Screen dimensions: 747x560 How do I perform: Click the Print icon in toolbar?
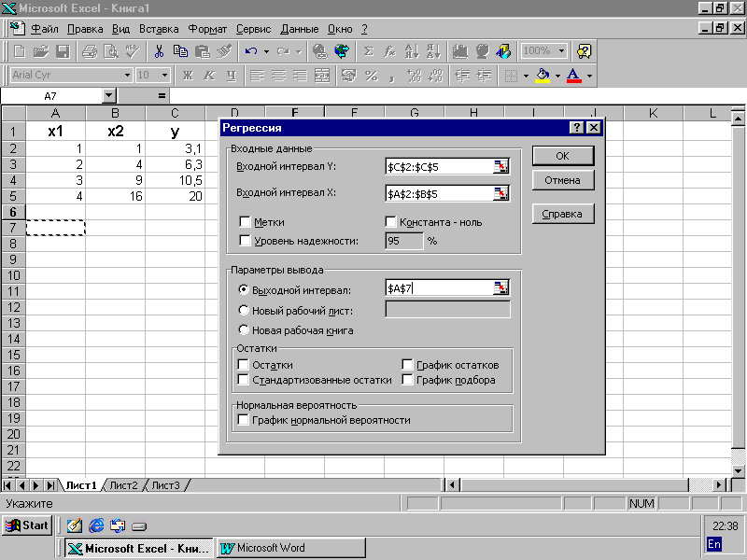click(90, 51)
